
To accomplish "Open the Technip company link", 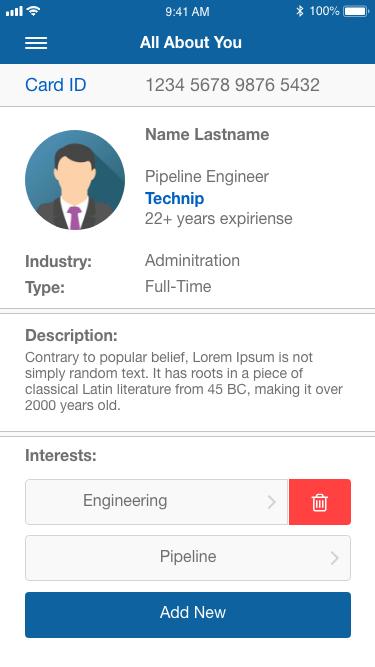I will (x=174, y=198).
